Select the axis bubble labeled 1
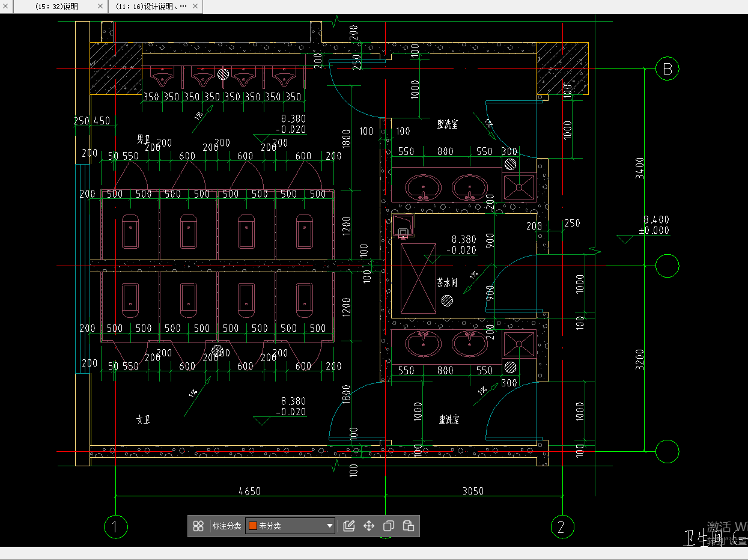The image size is (748, 560). 115,527
